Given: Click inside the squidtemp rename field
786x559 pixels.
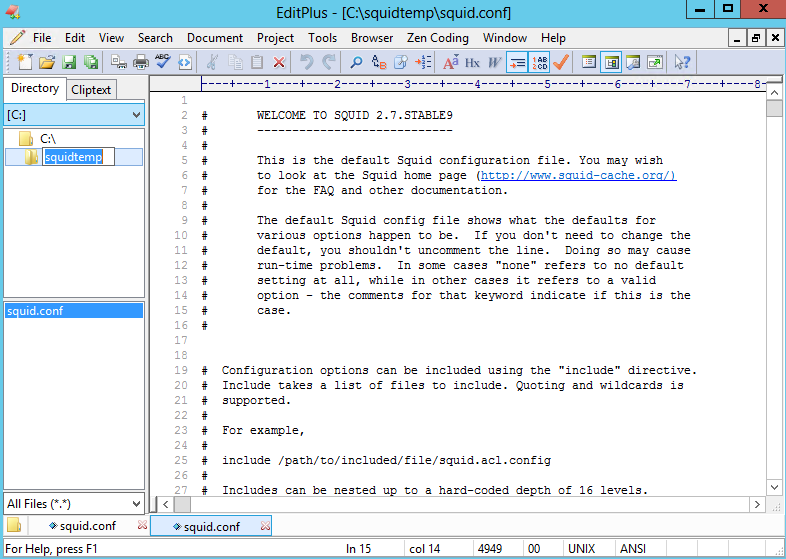Looking at the screenshot, I should (78, 157).
